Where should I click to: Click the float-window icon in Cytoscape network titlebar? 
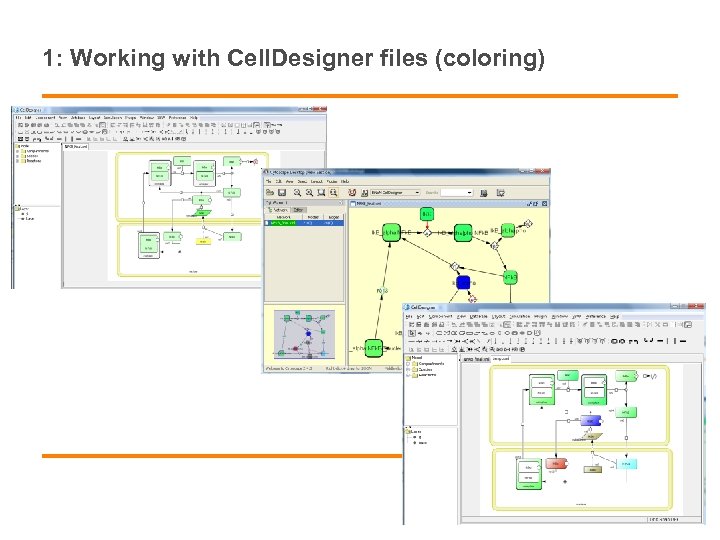(535, 203)
